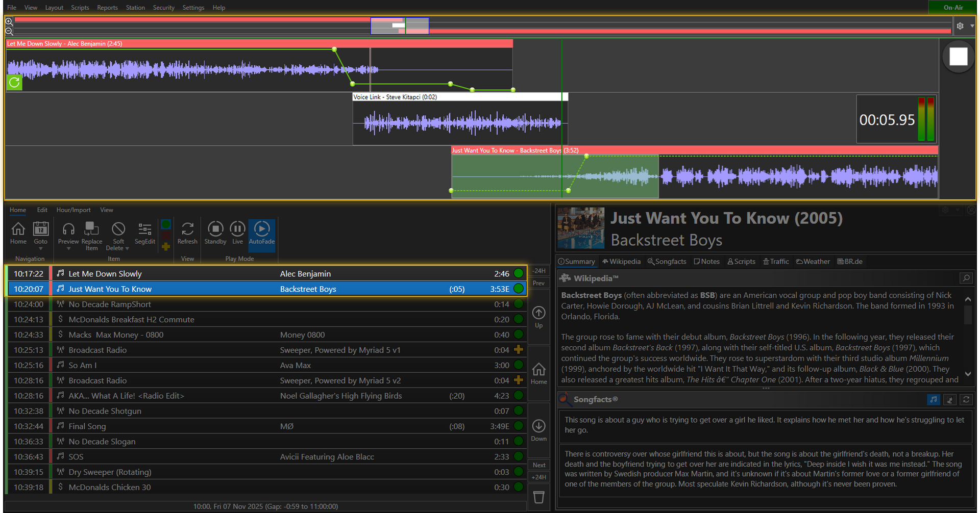Click the Up button to move log item

[538, 314]
